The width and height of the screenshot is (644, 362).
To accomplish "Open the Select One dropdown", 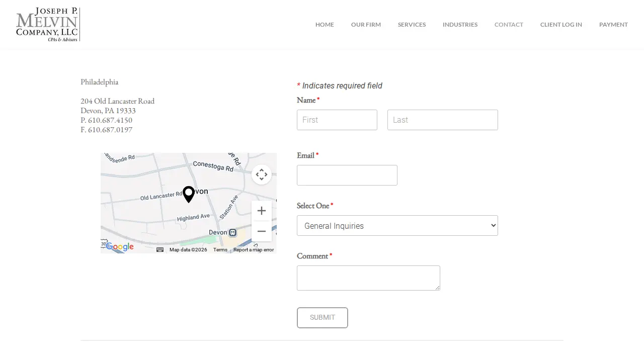I will [397, 226].
